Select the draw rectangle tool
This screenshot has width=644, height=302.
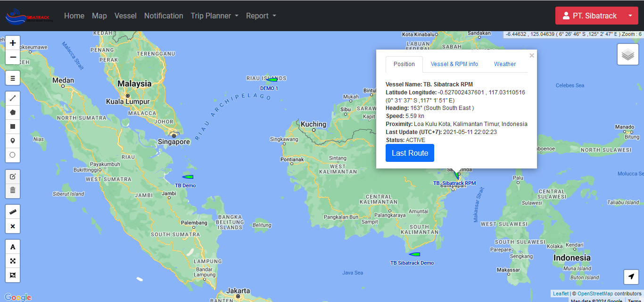13,126
